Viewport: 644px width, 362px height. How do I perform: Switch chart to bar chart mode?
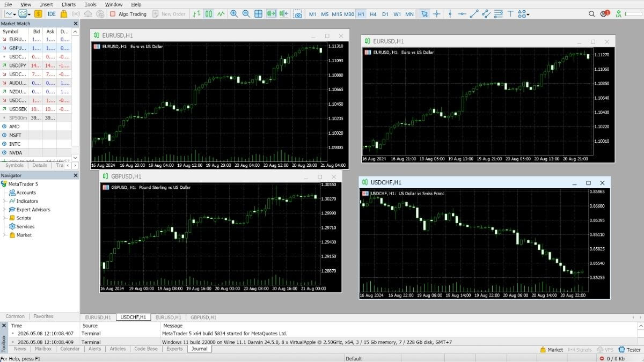pyautogui.click(x=197, y=14)
